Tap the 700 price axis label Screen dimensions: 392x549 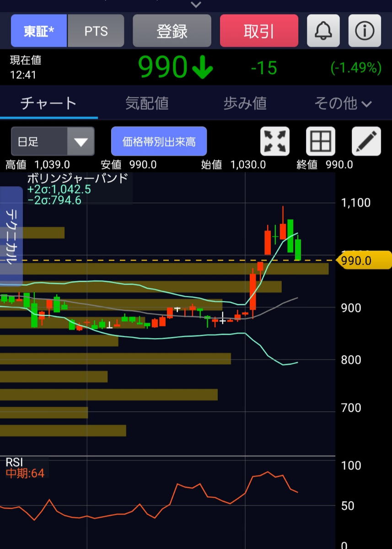351,408
